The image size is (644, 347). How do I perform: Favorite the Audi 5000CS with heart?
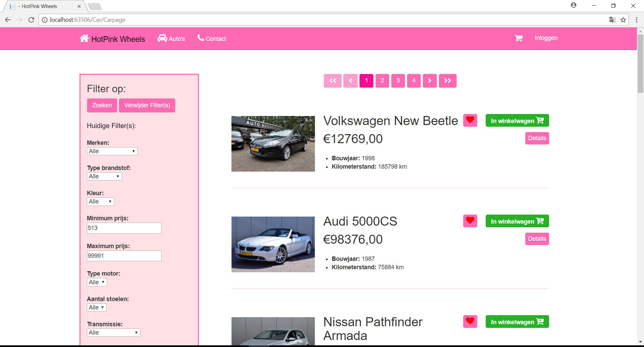[470, 221]
